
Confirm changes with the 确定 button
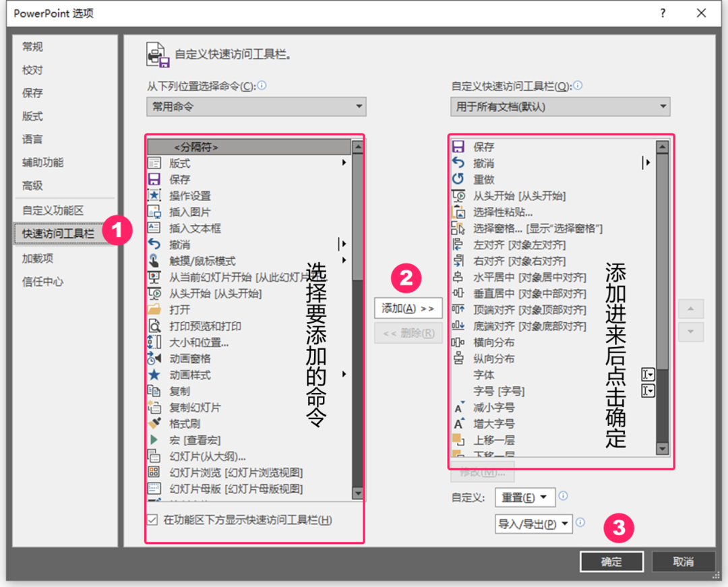click(x=611, y=561)
